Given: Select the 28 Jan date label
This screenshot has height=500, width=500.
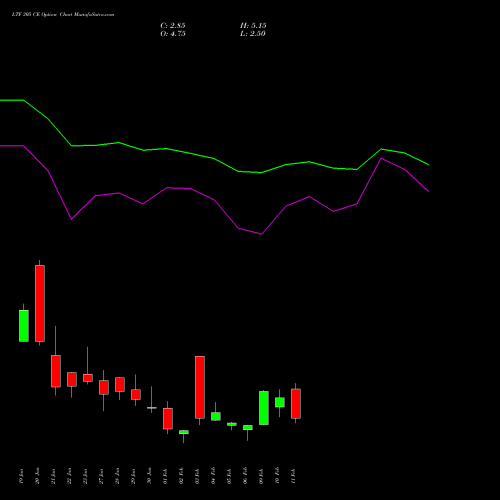Looking at the screenshot, I should click(118, 476).
